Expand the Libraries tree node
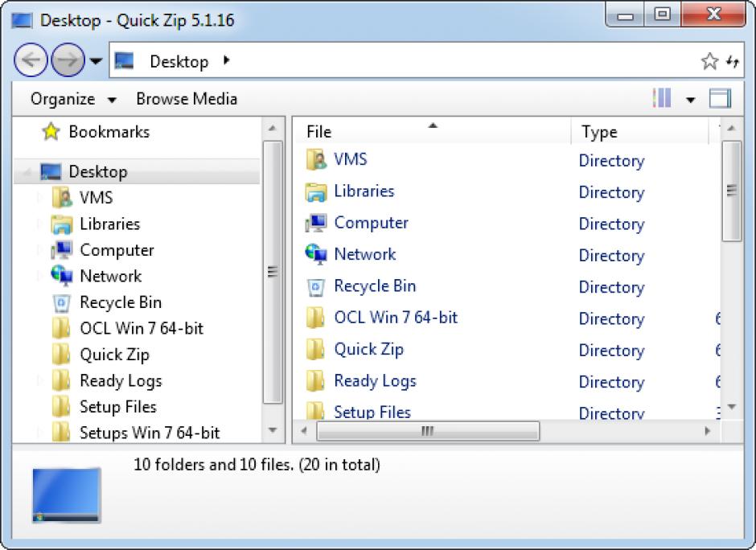The height and width of the screenshot is (550, 756). click(x=40, y=224)
